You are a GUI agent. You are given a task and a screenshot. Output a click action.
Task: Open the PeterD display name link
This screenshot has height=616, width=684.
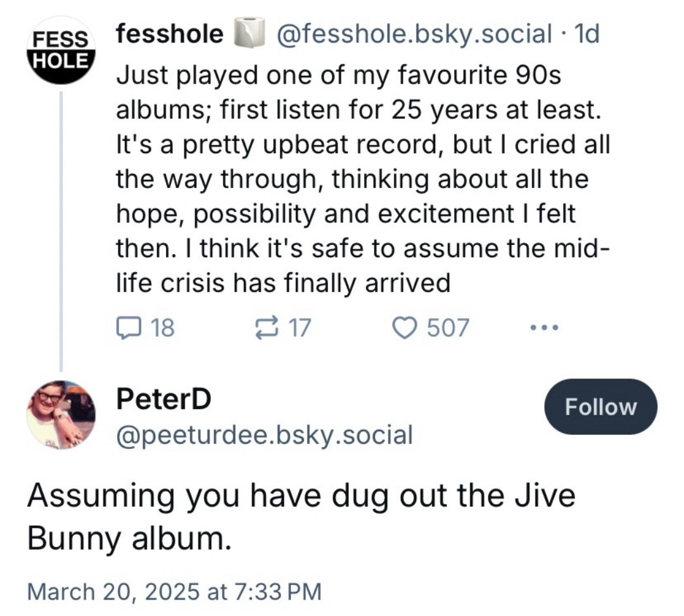coord(163,399)
